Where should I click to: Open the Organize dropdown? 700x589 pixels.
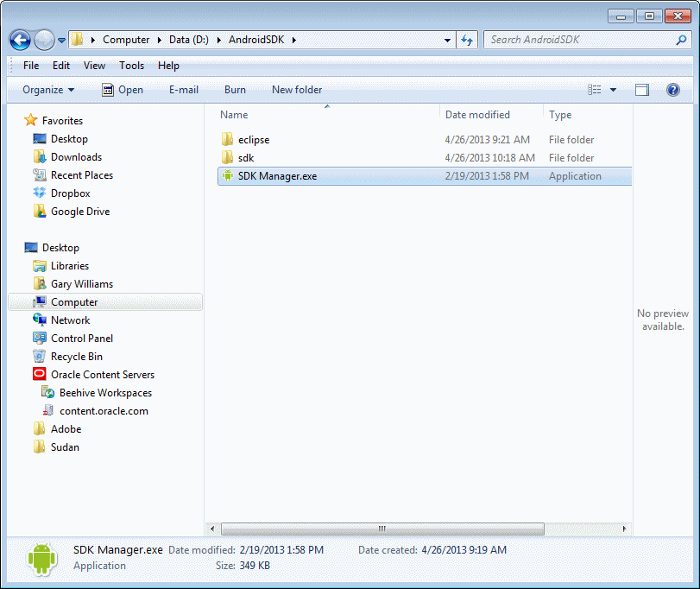tap(48, 90)
